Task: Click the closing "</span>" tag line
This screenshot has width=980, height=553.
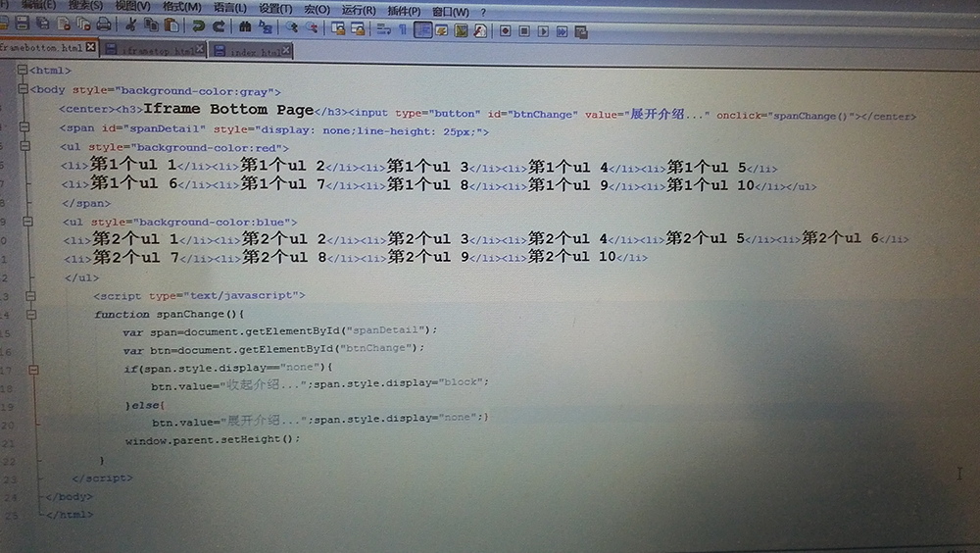Action: pos(86,203)
